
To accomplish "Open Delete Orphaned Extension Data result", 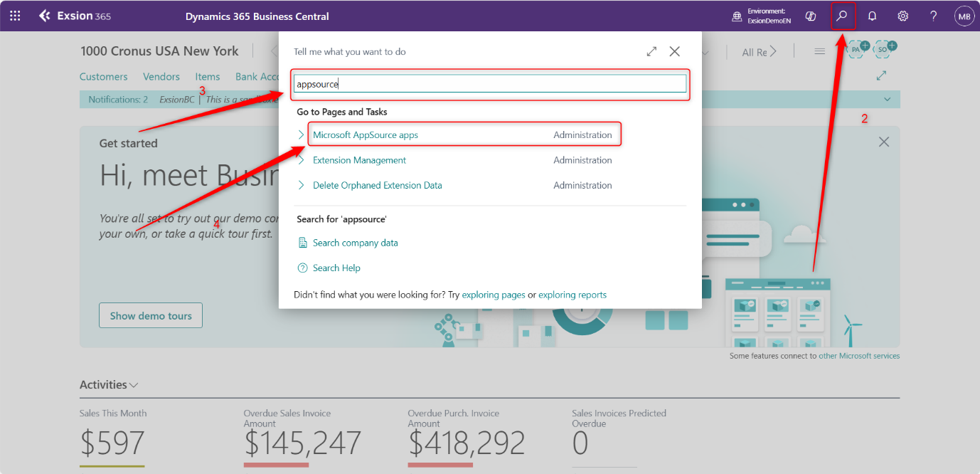I will coord(378,185).
